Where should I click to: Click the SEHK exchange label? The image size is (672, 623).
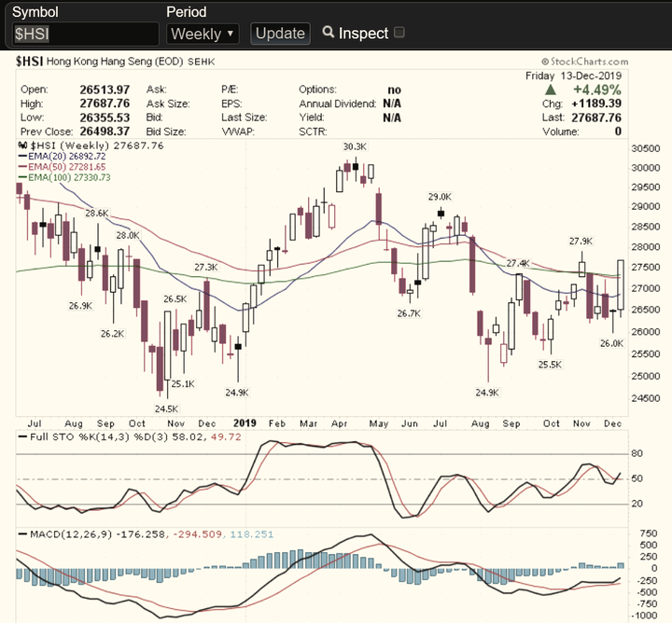pos(202,62)
